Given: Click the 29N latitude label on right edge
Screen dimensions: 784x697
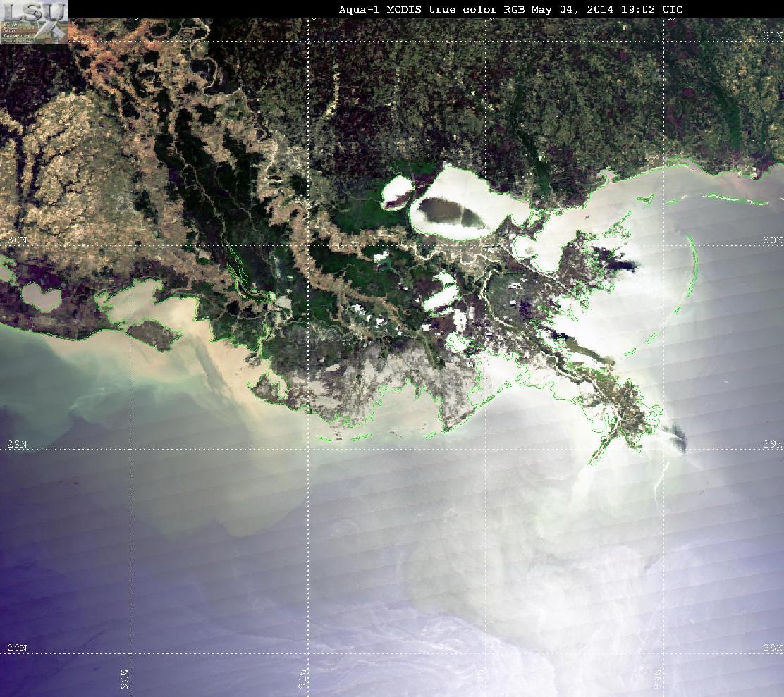Looking at the screenshot, I should (772, 444).
